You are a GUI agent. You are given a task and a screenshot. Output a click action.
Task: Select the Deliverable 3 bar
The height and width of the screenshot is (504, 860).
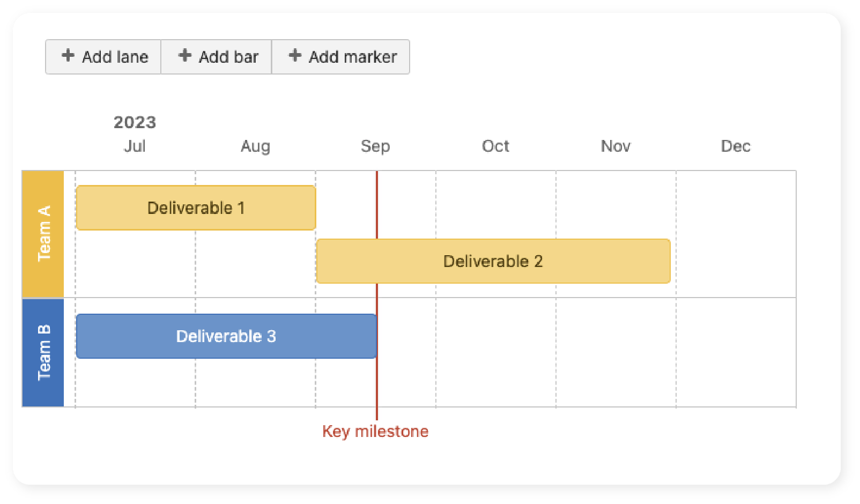226,336
